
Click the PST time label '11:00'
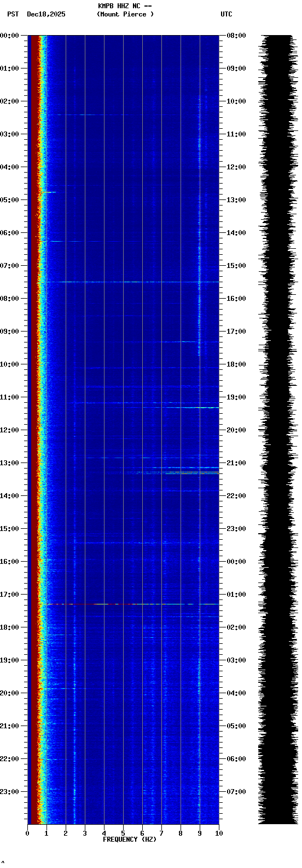[x=9, y=397]
